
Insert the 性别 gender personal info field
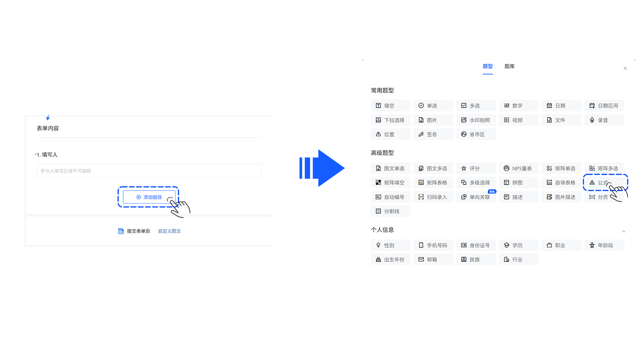[390, 245]
